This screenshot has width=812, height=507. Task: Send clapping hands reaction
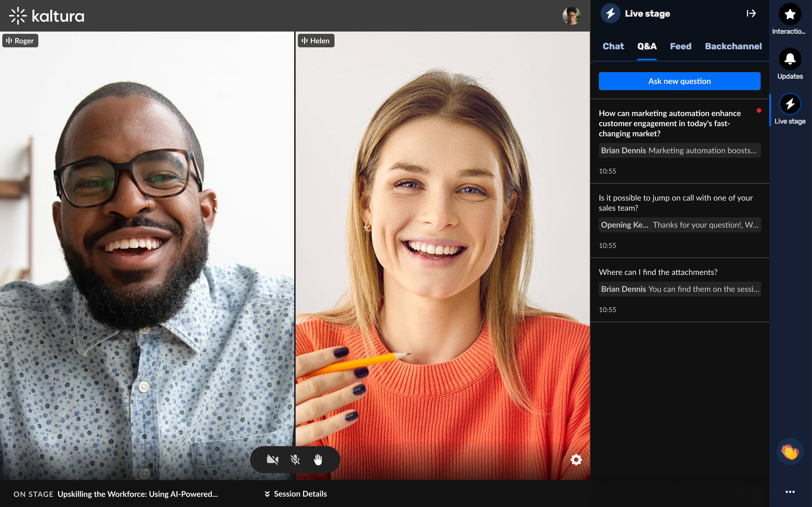(790, 451)
